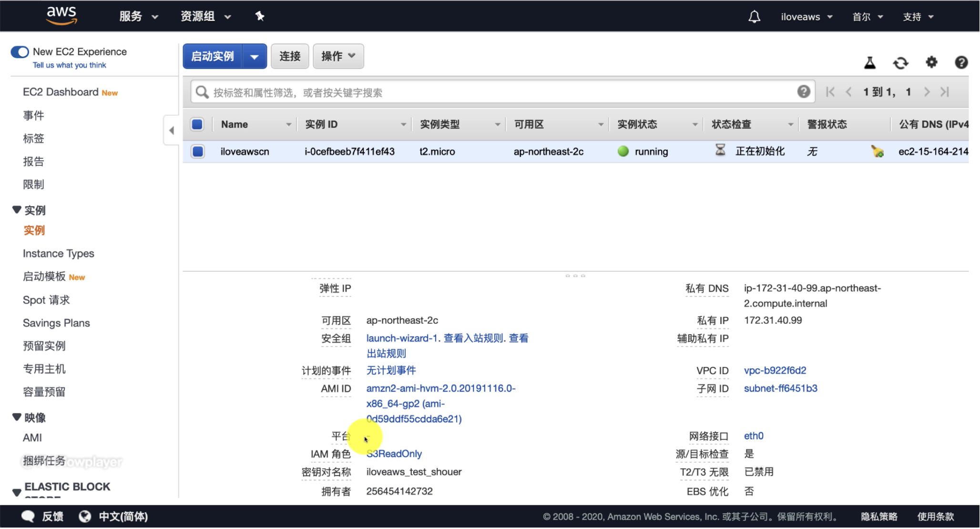Image resolution: width=980 pixels, height=529 pixels.
Task: Open the S3ReadOnly IAM role link
Action: tap(394, 453)
